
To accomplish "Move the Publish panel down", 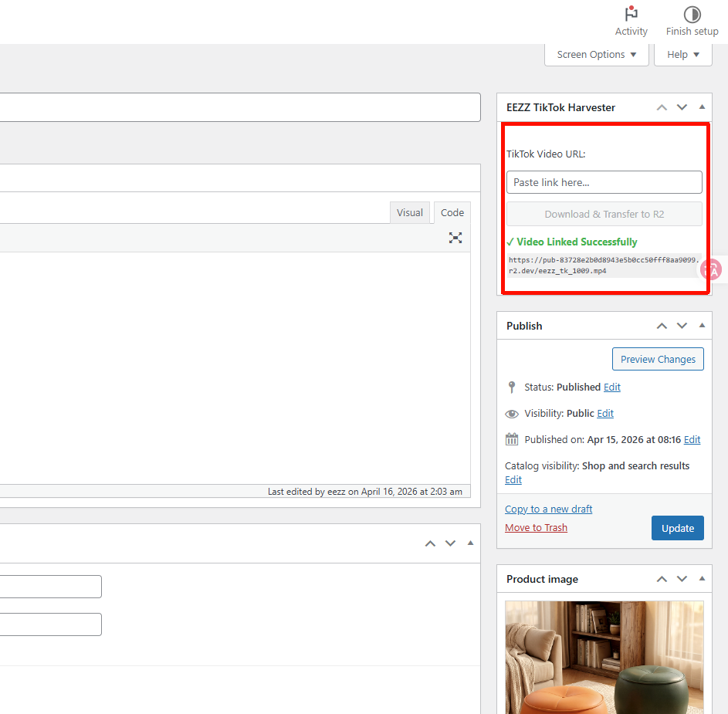I will coord(682,326).
